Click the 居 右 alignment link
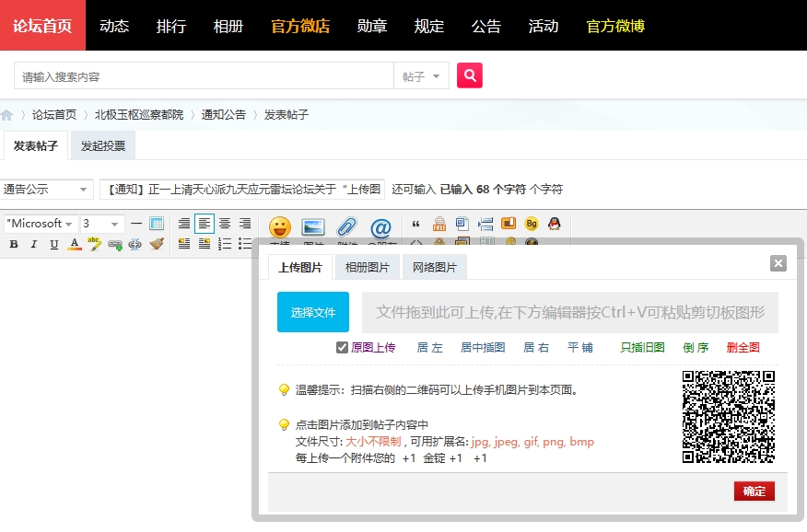807x532 pixels. 536,348
